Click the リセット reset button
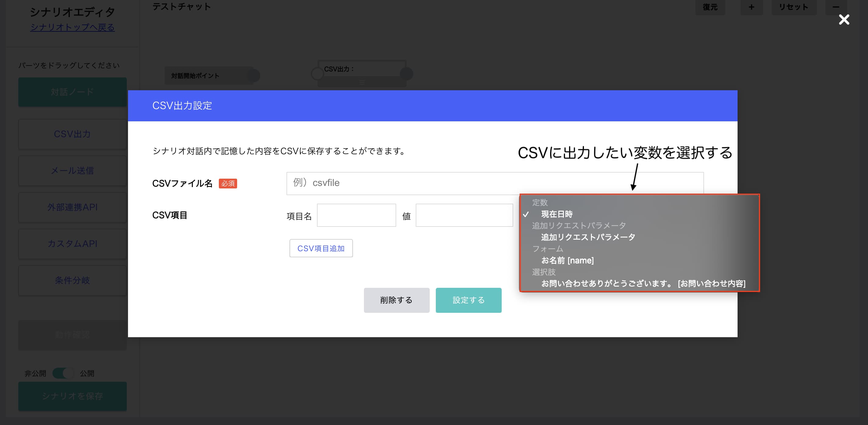 (x=794, y=7)
